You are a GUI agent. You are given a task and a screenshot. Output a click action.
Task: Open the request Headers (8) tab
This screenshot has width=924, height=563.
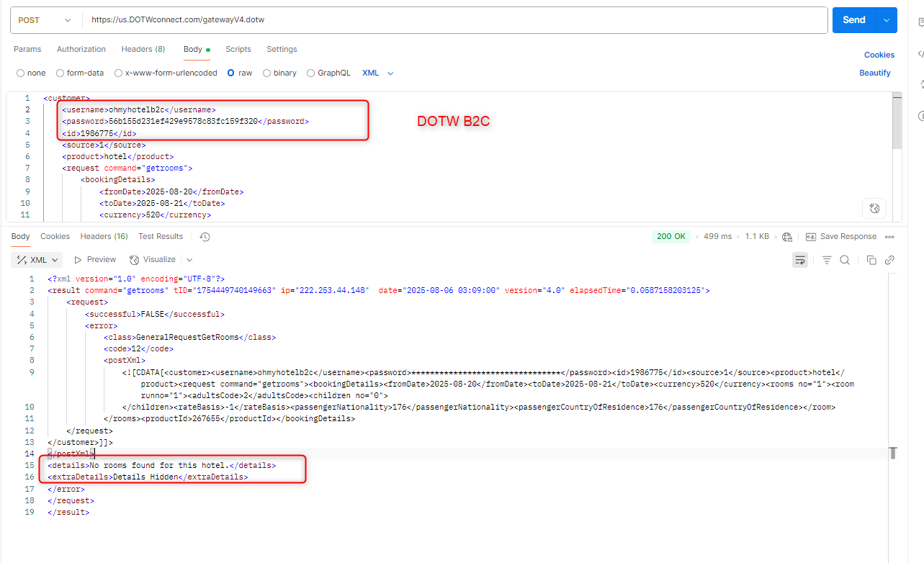pyautogui.click(x=143, y=49)
